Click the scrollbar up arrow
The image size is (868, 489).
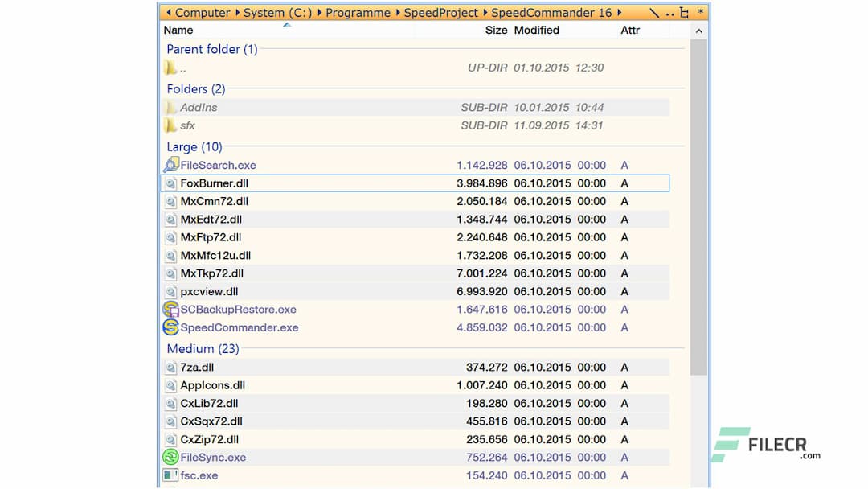pos(699,31)
